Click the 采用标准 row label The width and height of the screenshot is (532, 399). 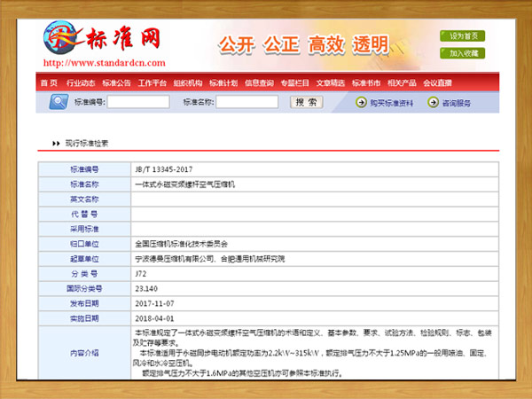[84, 229]
